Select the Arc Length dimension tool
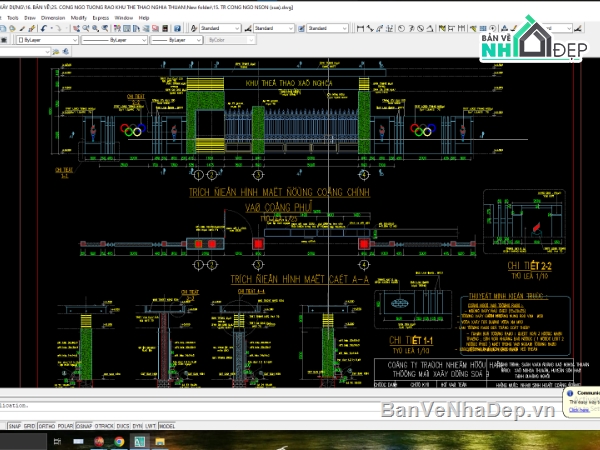 379,28
